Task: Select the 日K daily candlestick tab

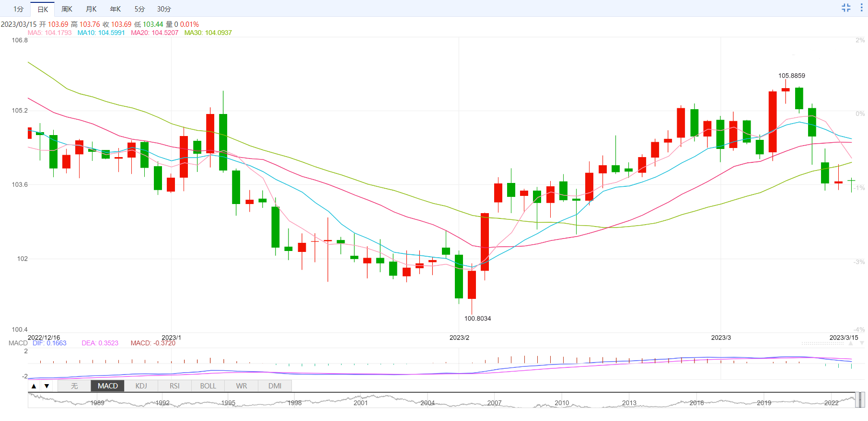Action: pos(43,9)
